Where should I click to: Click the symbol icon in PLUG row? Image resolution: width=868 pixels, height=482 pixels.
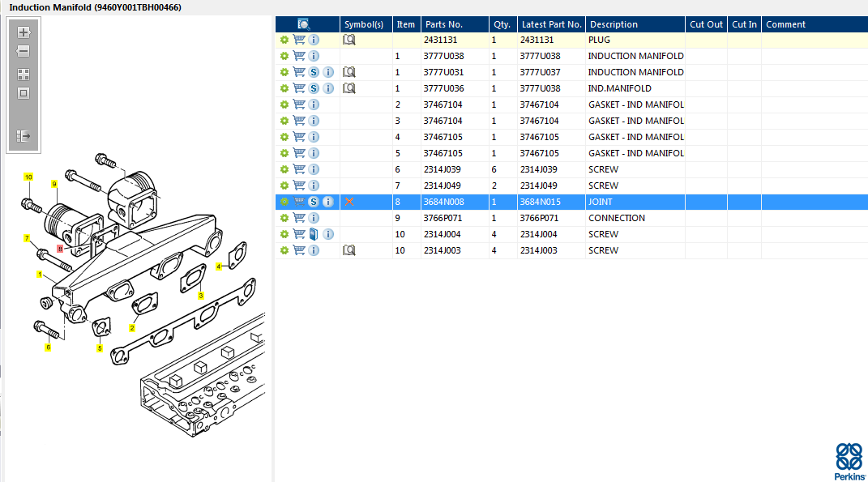[348, 40]
